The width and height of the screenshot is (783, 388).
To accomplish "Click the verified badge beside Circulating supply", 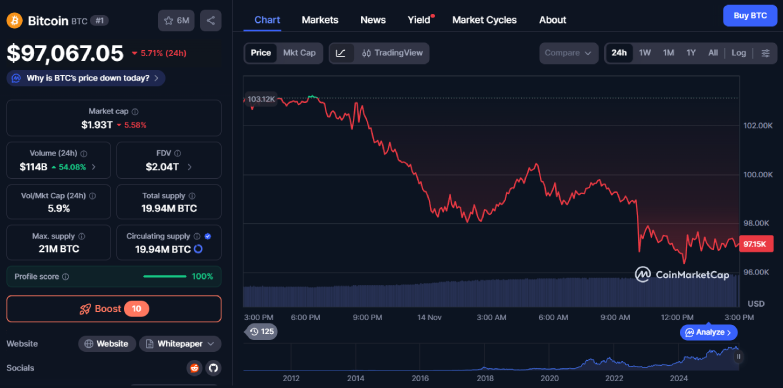I will (208, 236).
